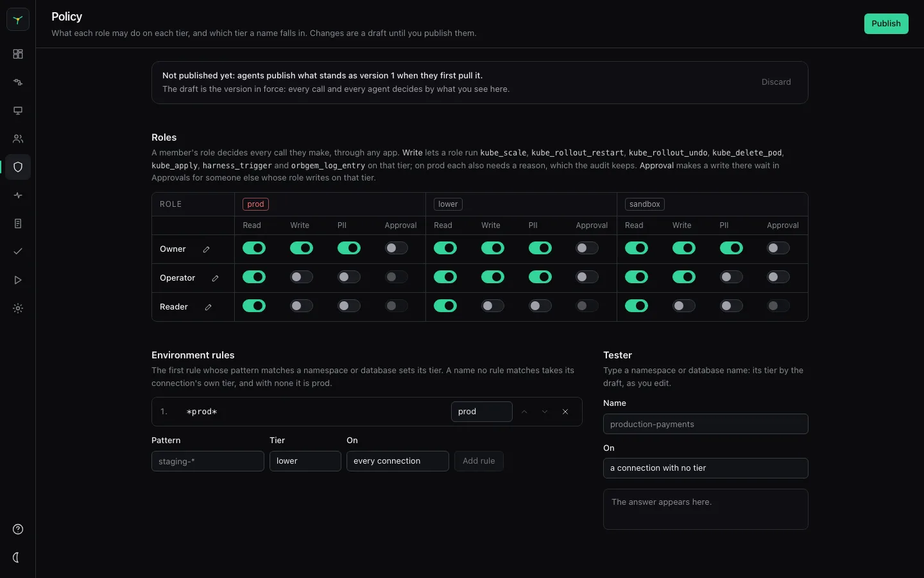The image size is (924, 578).
Task: Open the Tier dropdown showing lower
Action: [305, 461]
